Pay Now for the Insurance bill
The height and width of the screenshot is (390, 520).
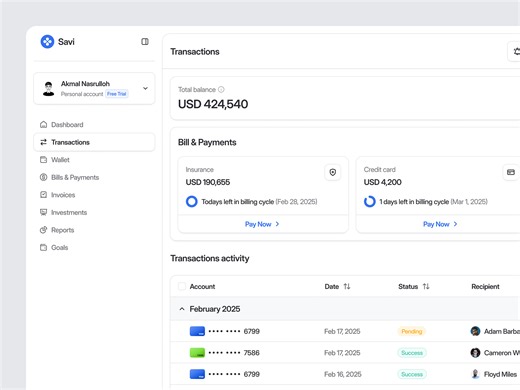(x=262, y=224)
